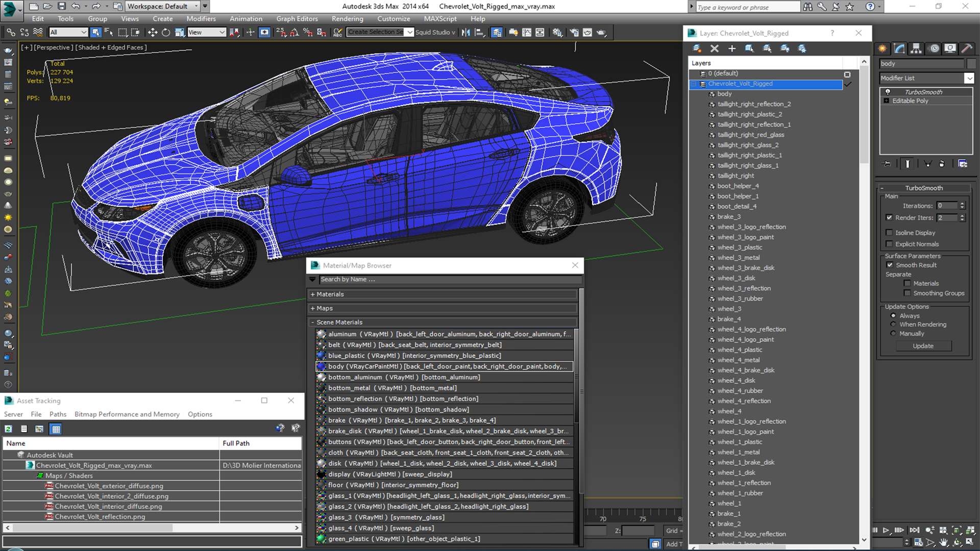Refresh Asset Tracking with green icon
This screenshot has width=980, height=551.
[9, 429]
